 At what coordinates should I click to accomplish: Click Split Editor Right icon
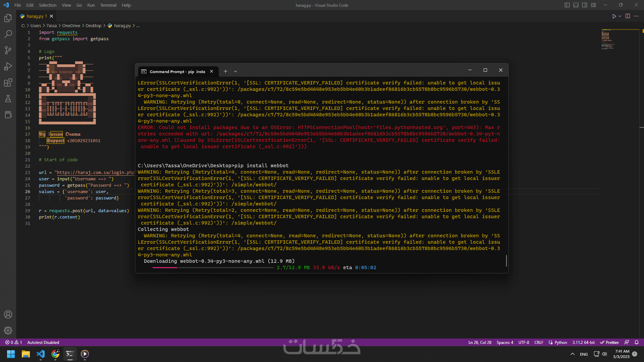point(628,16)
